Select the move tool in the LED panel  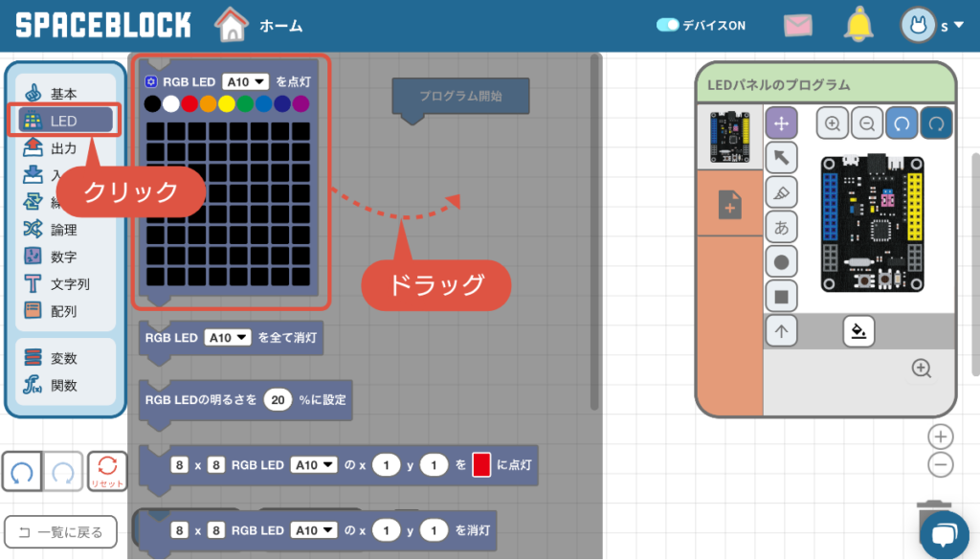(x=782, y=123)
